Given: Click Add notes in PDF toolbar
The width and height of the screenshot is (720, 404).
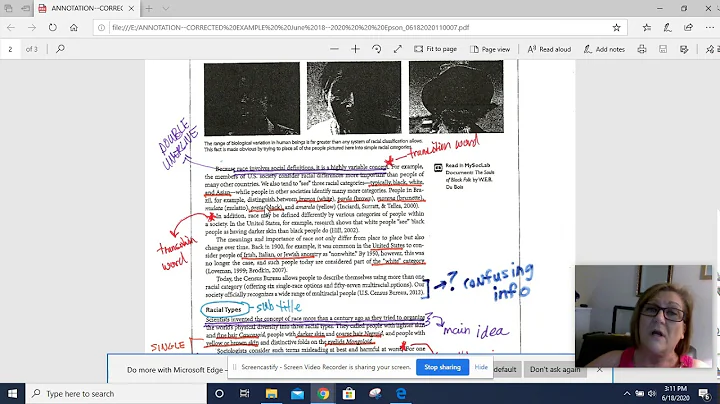Looking at the screenshot, I should click(x=604, y=49).
